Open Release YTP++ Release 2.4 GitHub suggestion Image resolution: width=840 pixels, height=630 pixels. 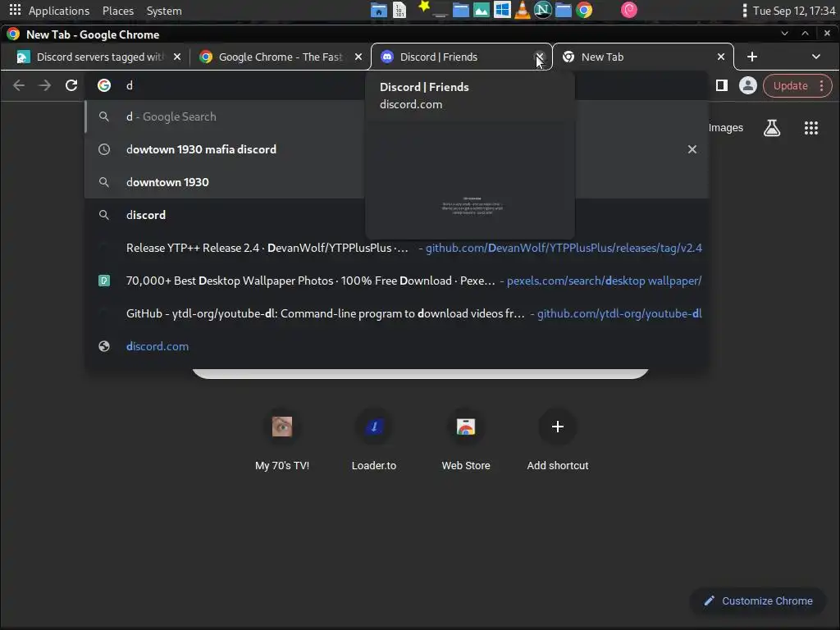pyautogui.click(x=396, y=248)
